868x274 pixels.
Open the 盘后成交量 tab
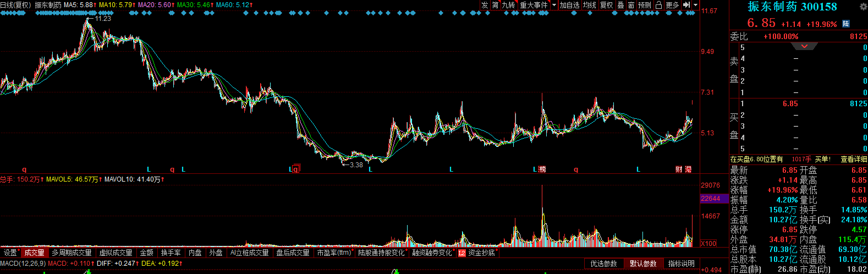(293, 253)
